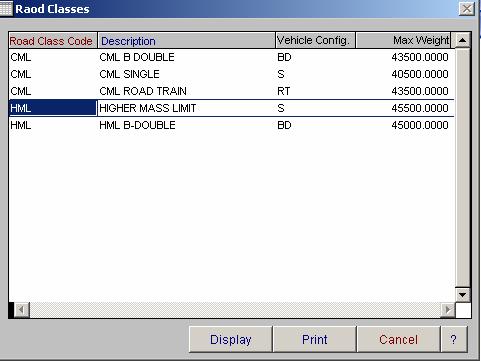Screen dimensions: 481x361
Task: Click the 45500.0000 max weight value
Action: pos(420,108)
